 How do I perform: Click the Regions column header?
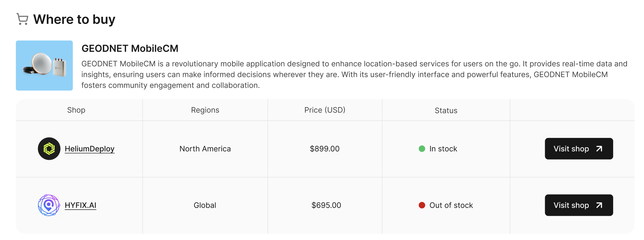[205, 110]
